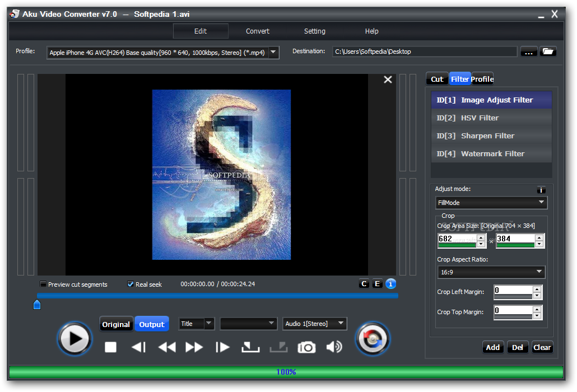The height and width of the screenshot is (392, 577).
Task: Click the video preview image
Action: (221, 175)
